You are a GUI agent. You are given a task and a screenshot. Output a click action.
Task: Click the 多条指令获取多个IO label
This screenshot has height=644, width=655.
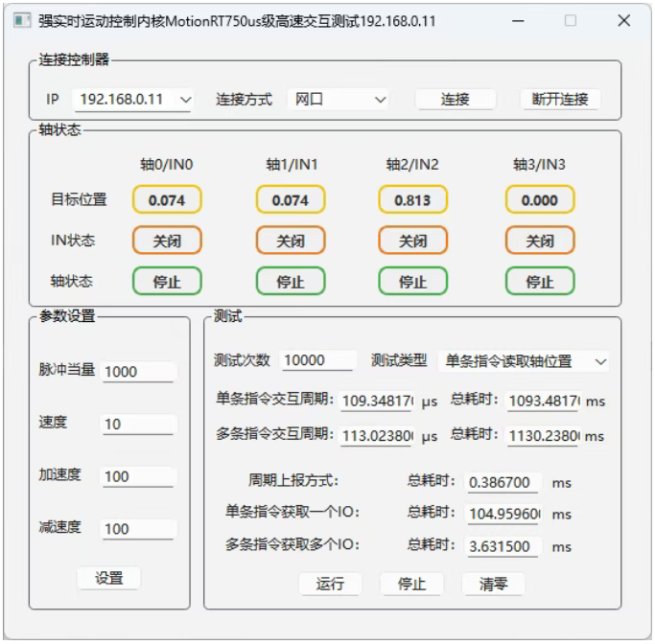[292, 544]
